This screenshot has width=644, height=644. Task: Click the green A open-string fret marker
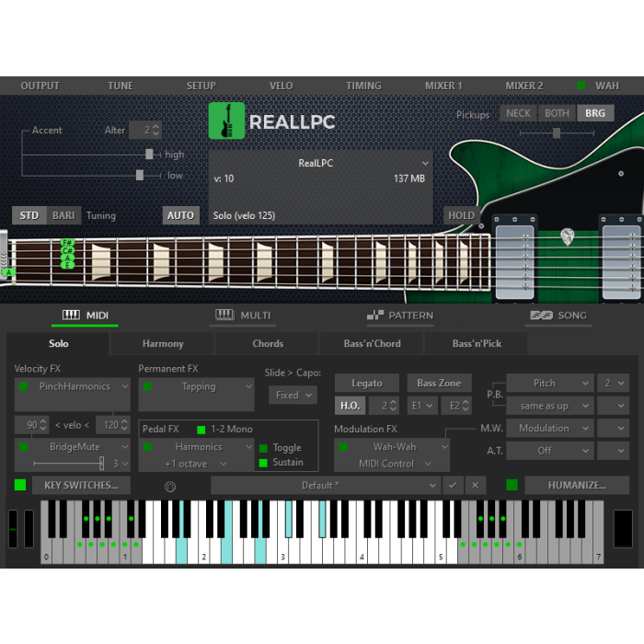click(8, 272)
